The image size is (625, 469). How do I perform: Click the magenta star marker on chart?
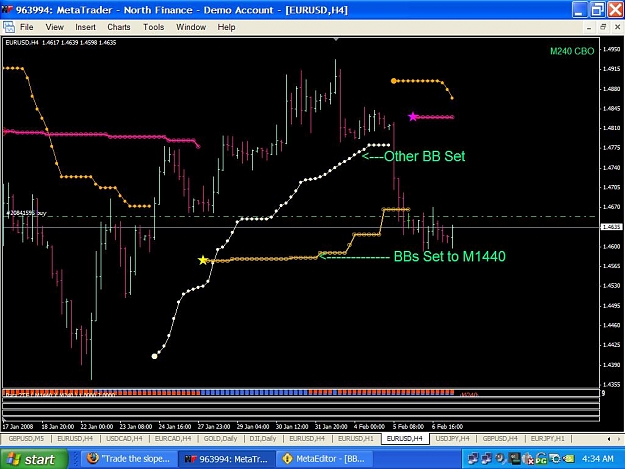[x=413, y=117]
